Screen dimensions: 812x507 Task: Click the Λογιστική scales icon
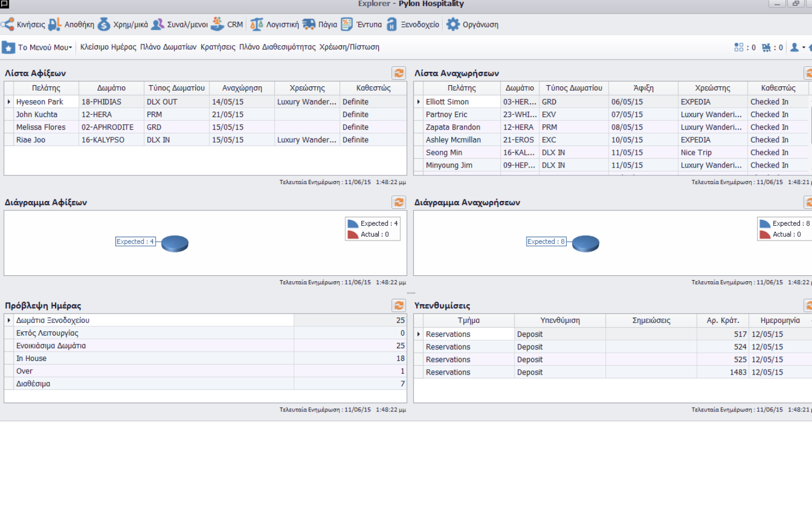[x=257, y=25]
